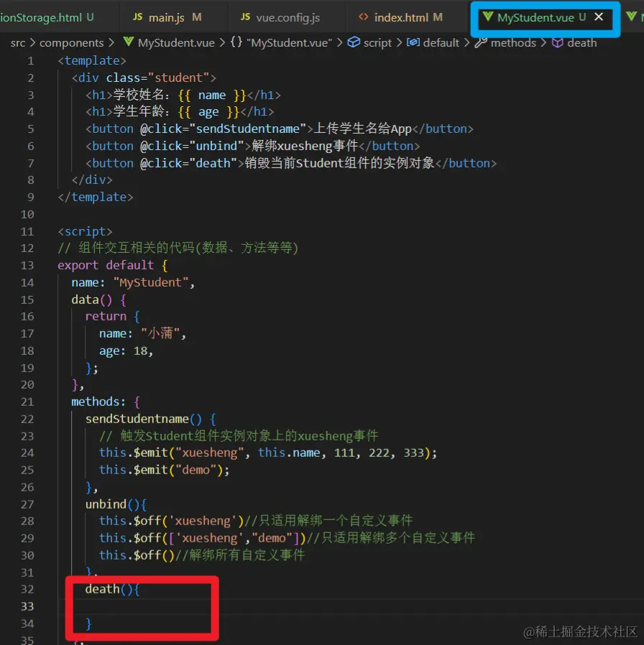Image resolution: width=644 pixels, height=645 pixels.
Task: Click the wrench icon before methods
Action: 481,42
